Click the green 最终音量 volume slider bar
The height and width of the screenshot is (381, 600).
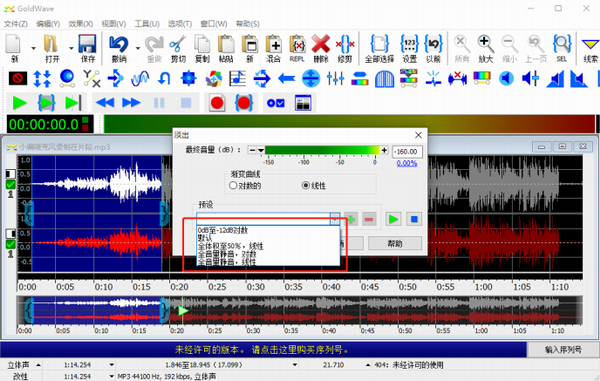coord(322,150)
